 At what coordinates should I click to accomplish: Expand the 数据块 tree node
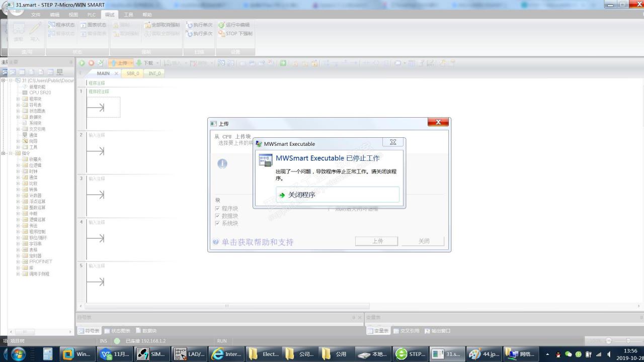[x=18, y=117]
